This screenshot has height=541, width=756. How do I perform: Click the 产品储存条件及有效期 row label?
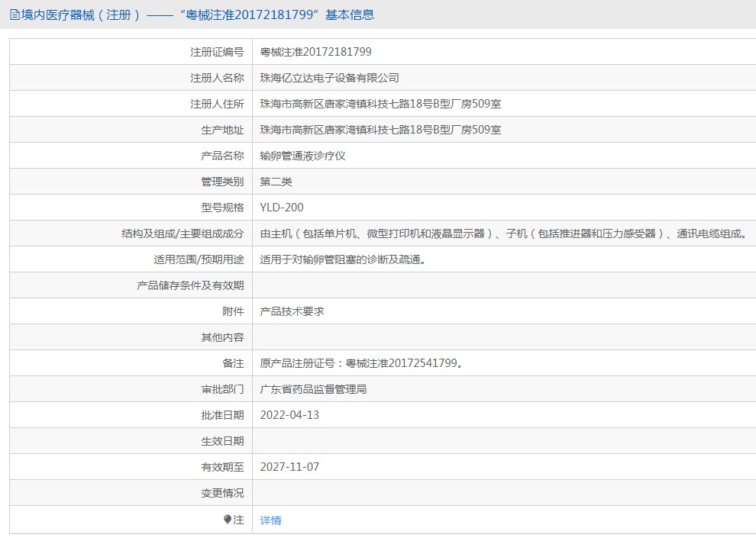[190, 285]
